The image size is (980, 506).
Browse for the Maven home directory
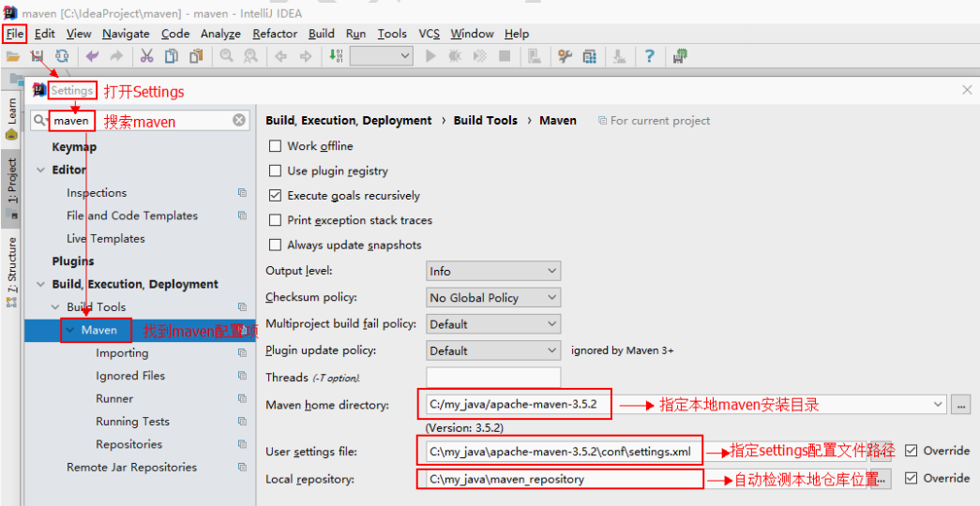point(960,405)
